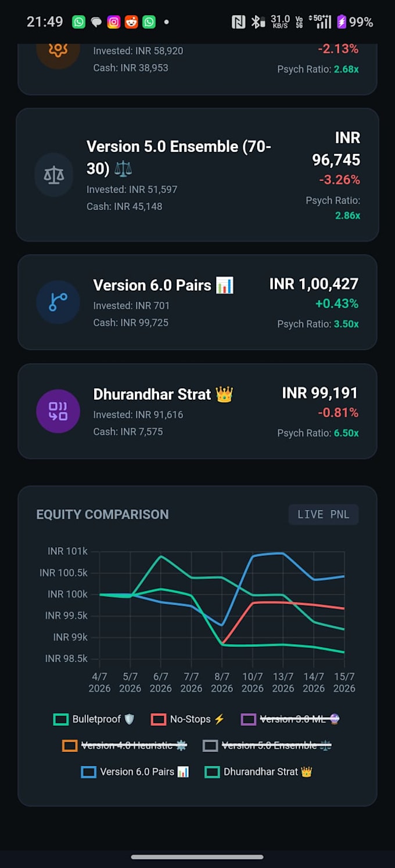Tap the home gesture bar at bottom

pos(198,856)
